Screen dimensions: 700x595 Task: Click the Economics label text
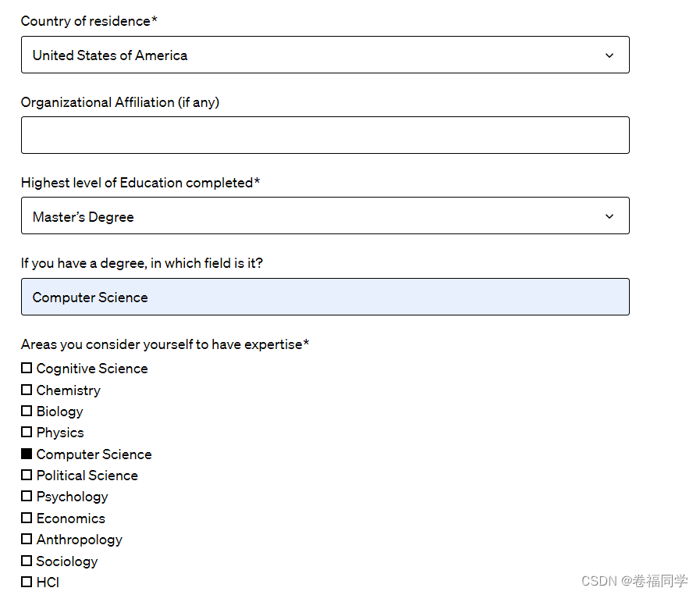70,518
